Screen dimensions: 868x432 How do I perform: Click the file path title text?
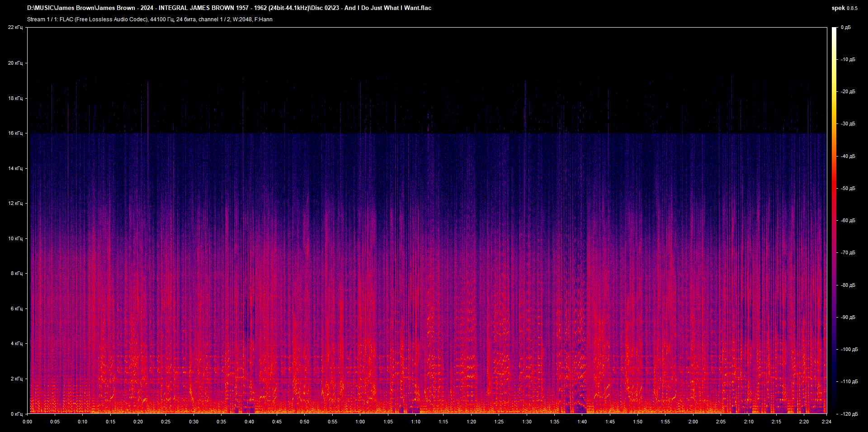tap(229, 8)
